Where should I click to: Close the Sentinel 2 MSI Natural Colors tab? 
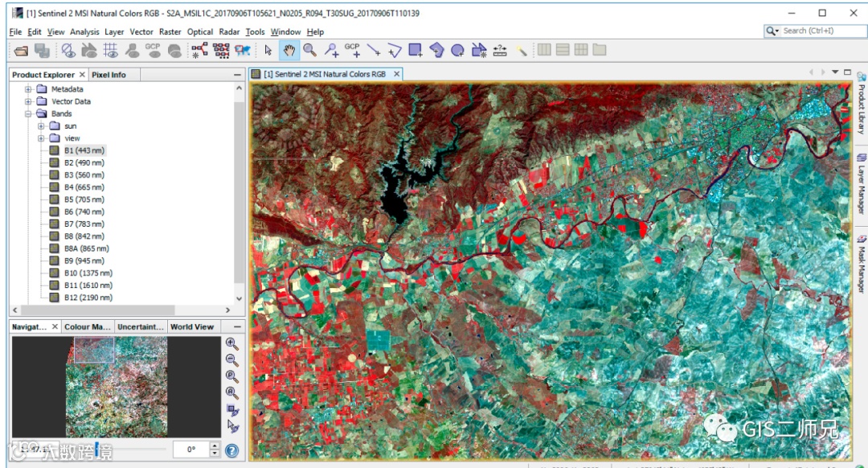[396, 74]
